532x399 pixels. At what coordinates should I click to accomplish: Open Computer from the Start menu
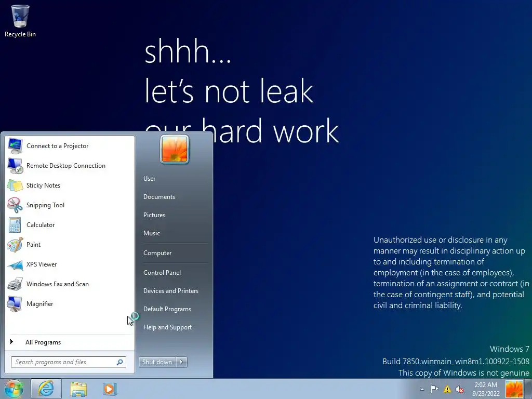(x=157, y=253)
